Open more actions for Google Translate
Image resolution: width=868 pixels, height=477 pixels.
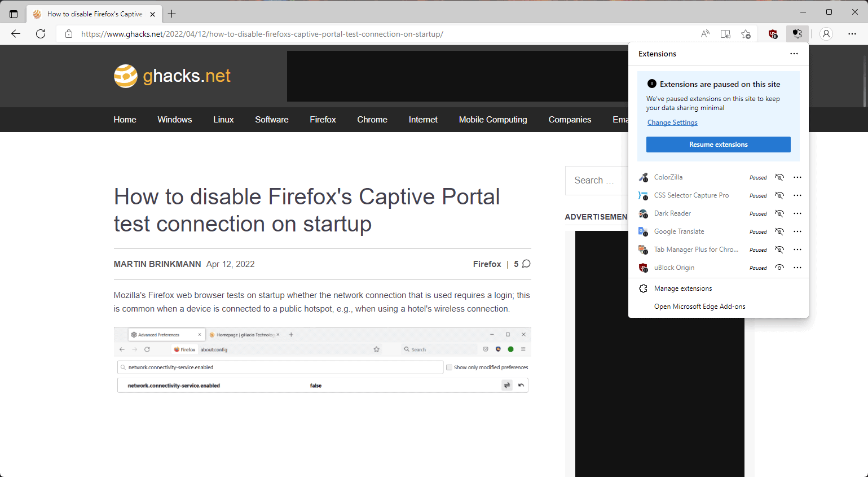click(x=797, y=231)
